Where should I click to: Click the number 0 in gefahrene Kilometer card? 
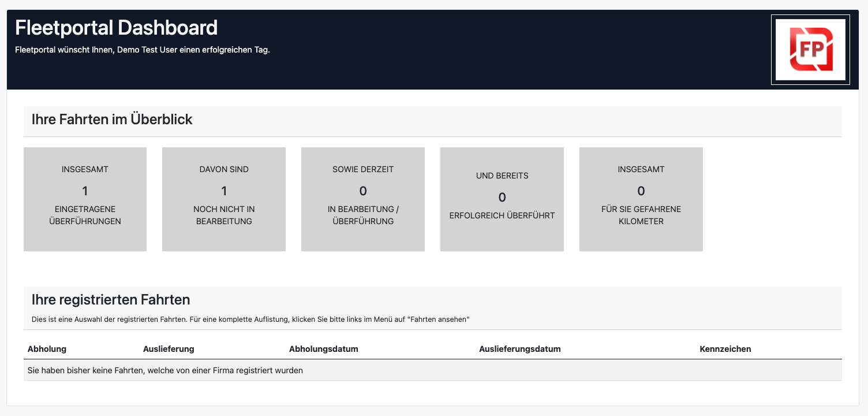[641, 191]
